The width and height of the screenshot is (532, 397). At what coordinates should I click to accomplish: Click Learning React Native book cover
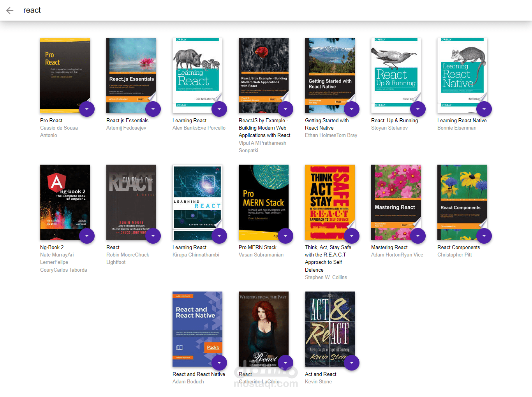pos(462,75)
